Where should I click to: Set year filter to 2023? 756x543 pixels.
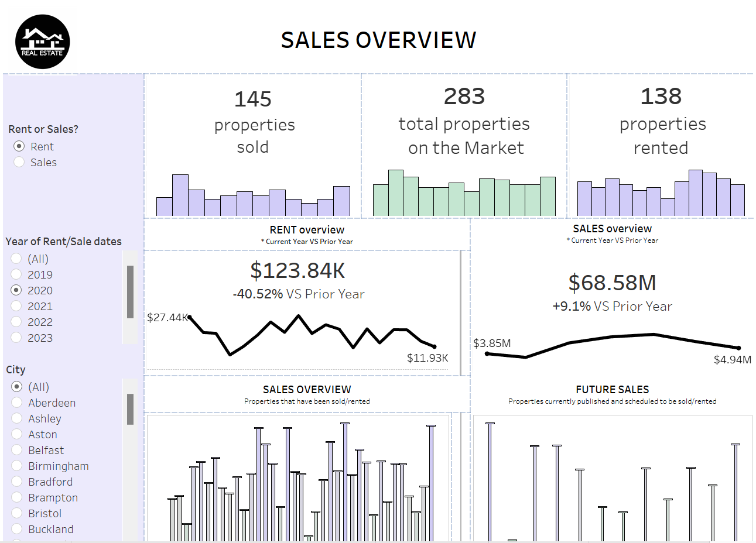pyautogui.click(x=16, y=338)
